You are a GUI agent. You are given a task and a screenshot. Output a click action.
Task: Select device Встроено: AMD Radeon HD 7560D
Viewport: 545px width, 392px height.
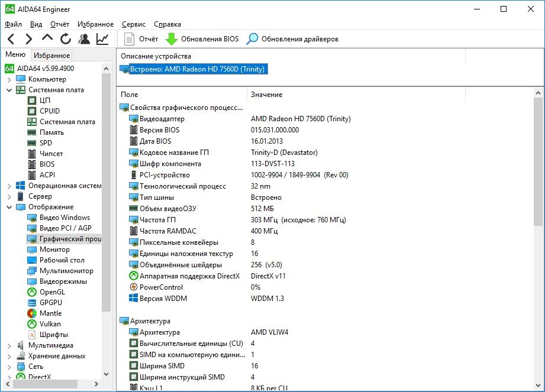(194, 69)
